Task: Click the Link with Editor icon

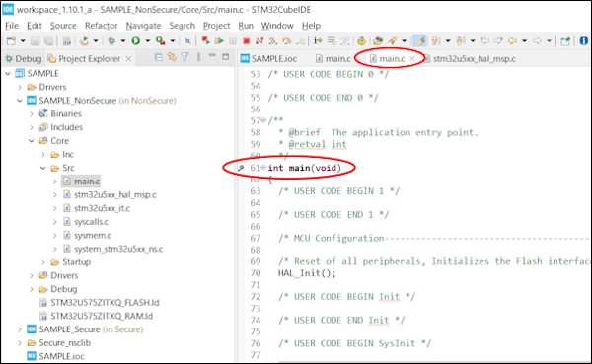Action: pyautogui.click(x=172, y=57)
